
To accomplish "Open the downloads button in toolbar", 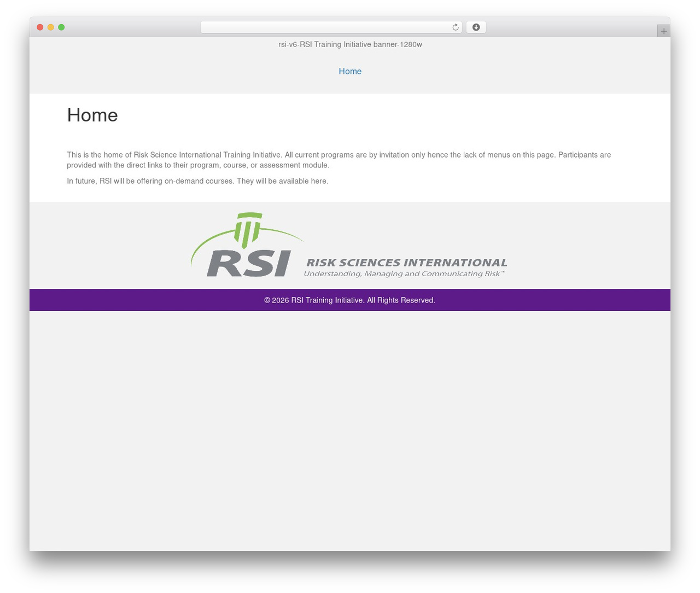I will [476, 27].
